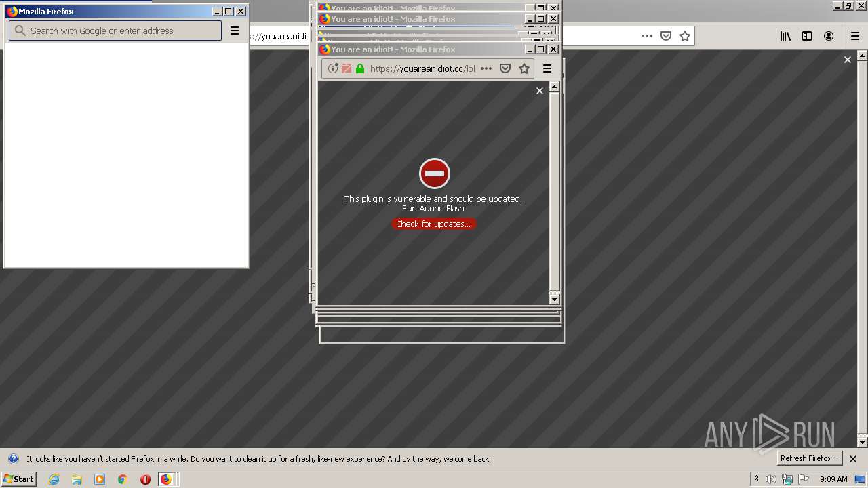Click the blocked plugin icon in the popup address bar
The image size is (868, 488).
point(347,68)
